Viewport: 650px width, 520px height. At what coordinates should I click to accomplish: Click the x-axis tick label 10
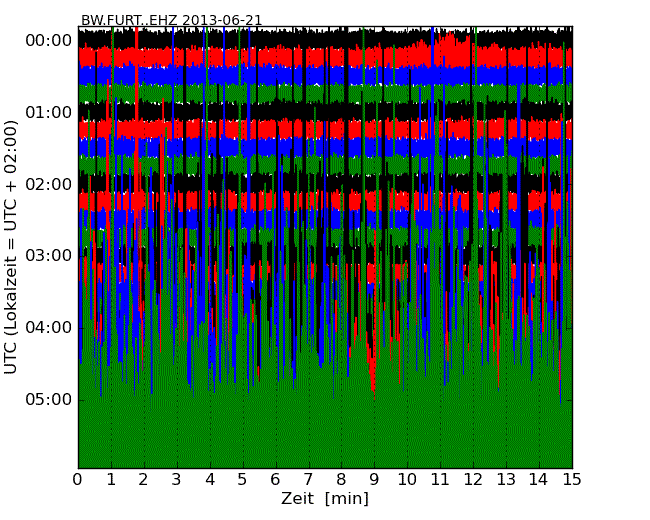pos(407,480)
